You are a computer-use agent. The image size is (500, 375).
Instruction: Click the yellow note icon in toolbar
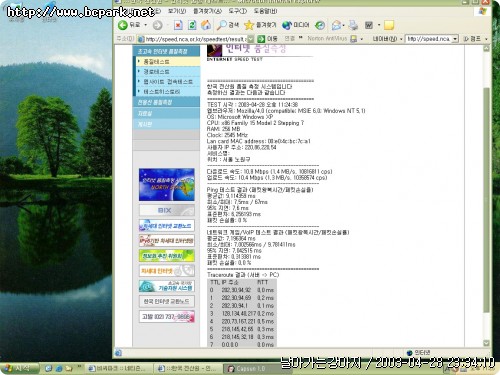pos(389,25)
